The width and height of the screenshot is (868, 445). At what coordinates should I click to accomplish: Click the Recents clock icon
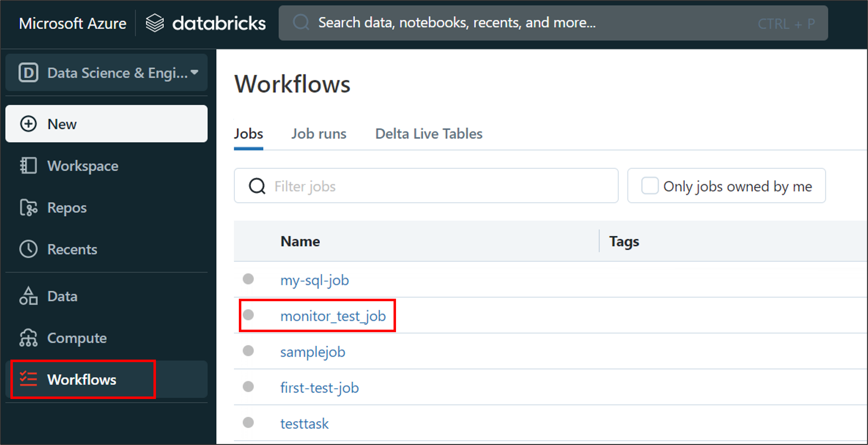click(28, 249)
